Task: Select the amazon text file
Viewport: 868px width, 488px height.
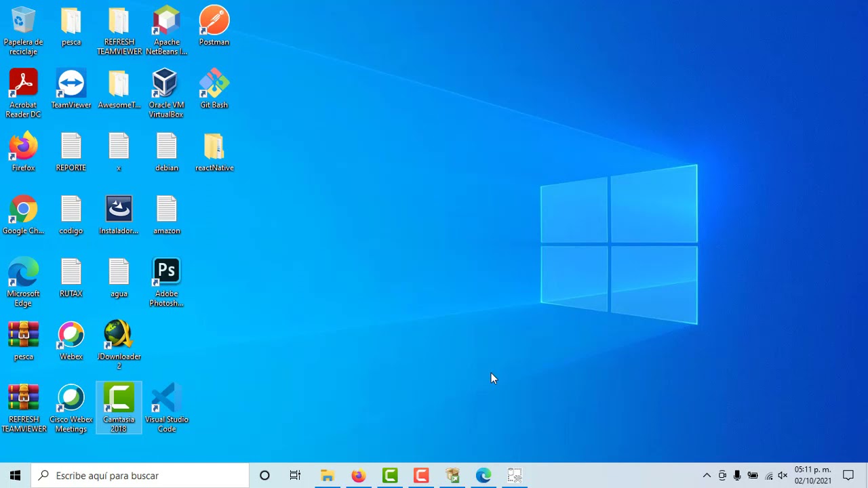Action: pos(166,216)
